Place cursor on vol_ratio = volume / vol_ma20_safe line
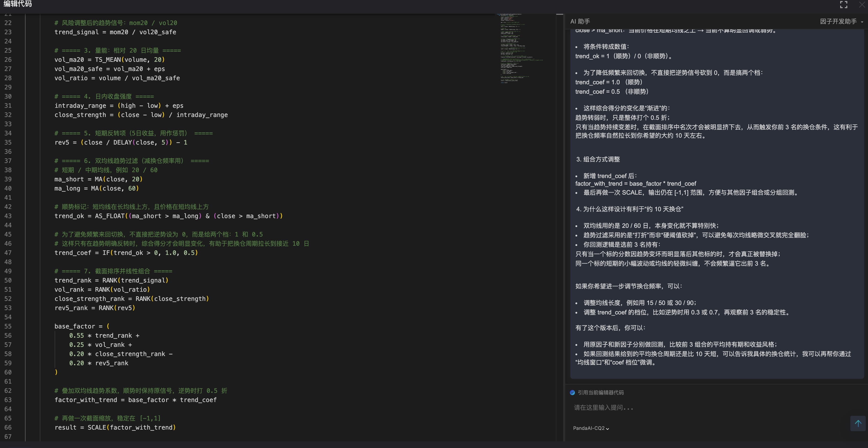The height and width of the screenshot is (448, 868). pos(117,78)
